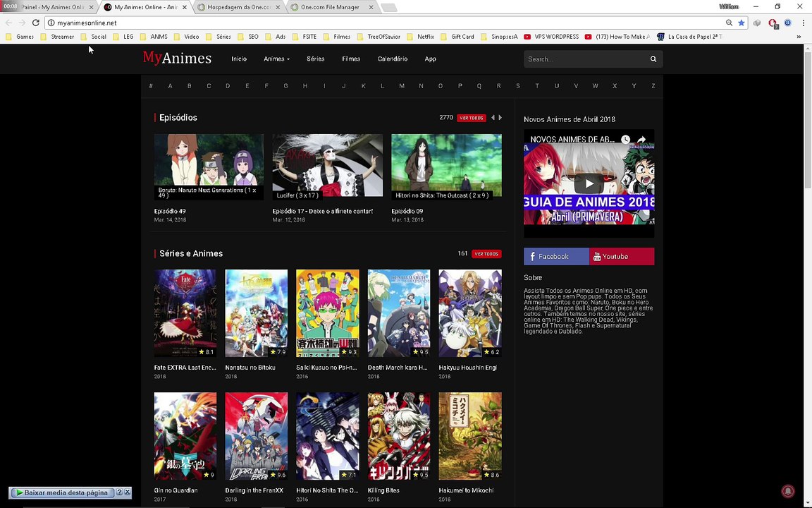Click the video share arrow icon
The image size is (812, 508).
641,139
